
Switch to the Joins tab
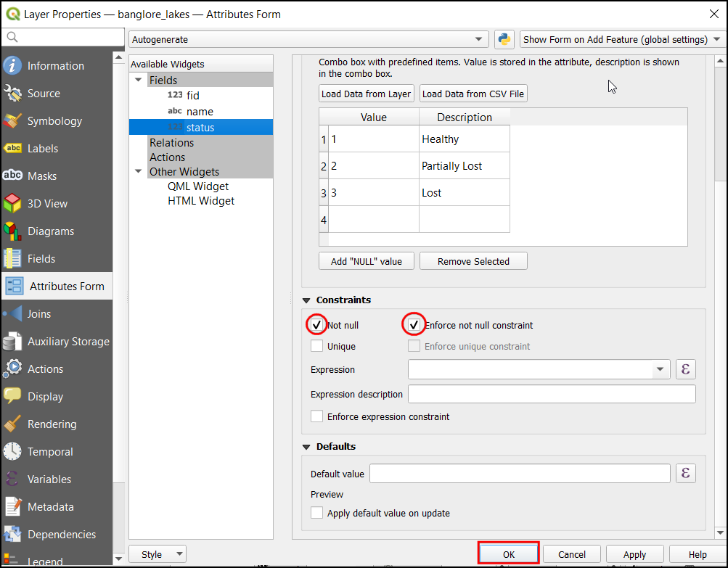point(57,313)
